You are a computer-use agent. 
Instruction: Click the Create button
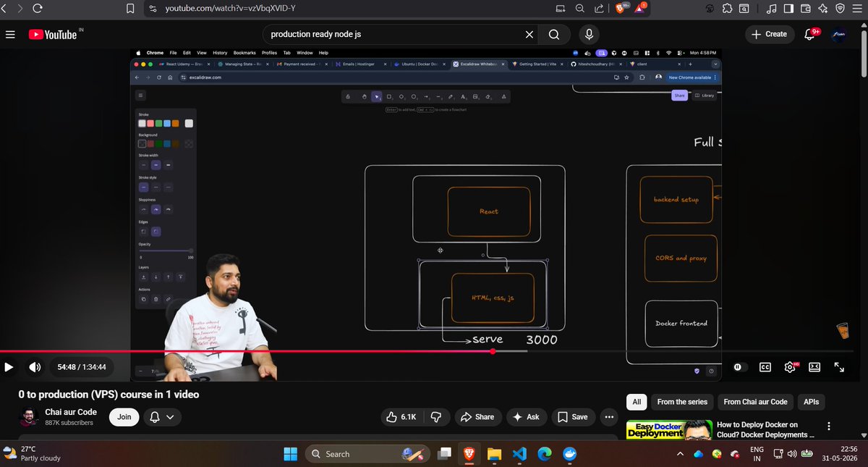click(769, 34)
